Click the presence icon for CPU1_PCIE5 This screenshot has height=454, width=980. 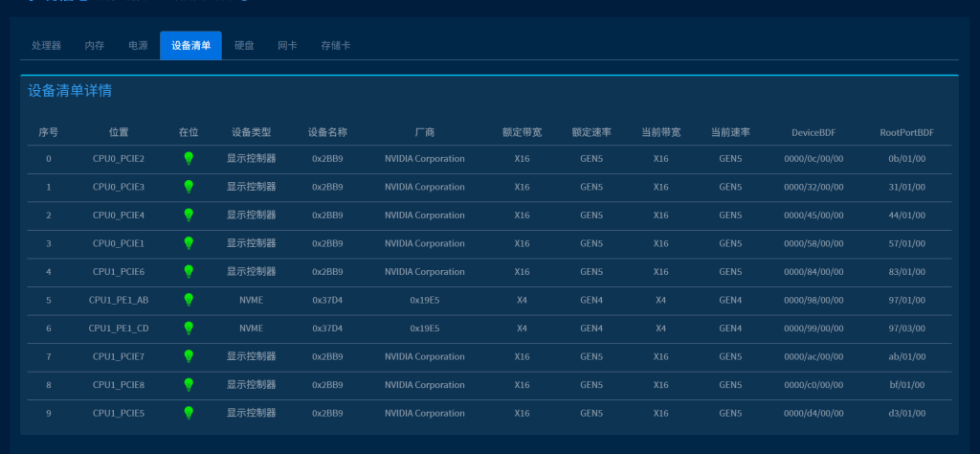point(189,413)
